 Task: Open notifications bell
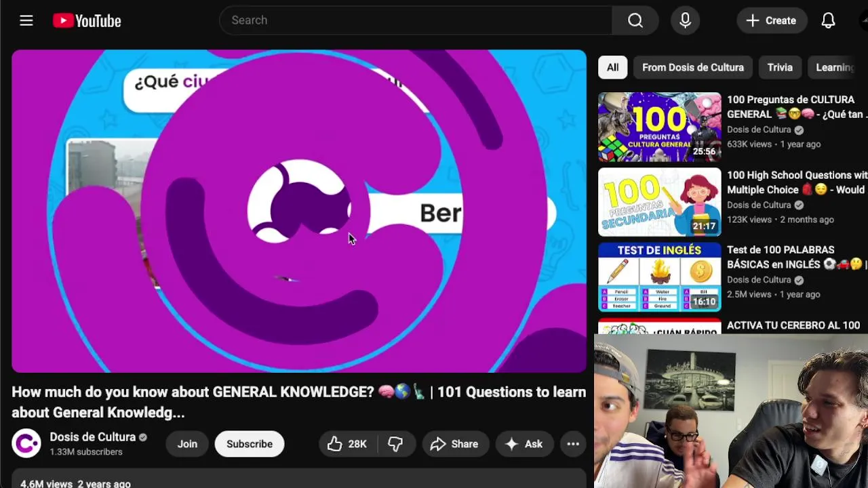(828, 20)
